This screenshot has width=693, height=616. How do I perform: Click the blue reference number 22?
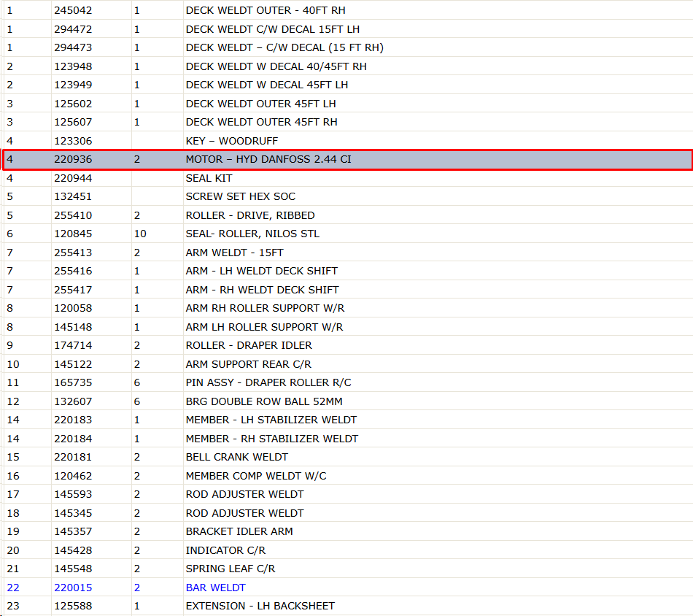tap(13, 588)
